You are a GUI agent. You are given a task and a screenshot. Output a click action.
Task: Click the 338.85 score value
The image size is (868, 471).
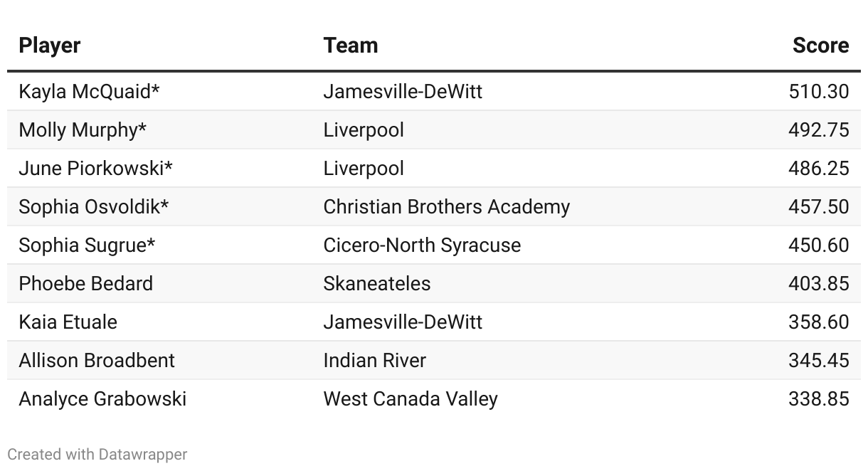click(x=819, y=399)
